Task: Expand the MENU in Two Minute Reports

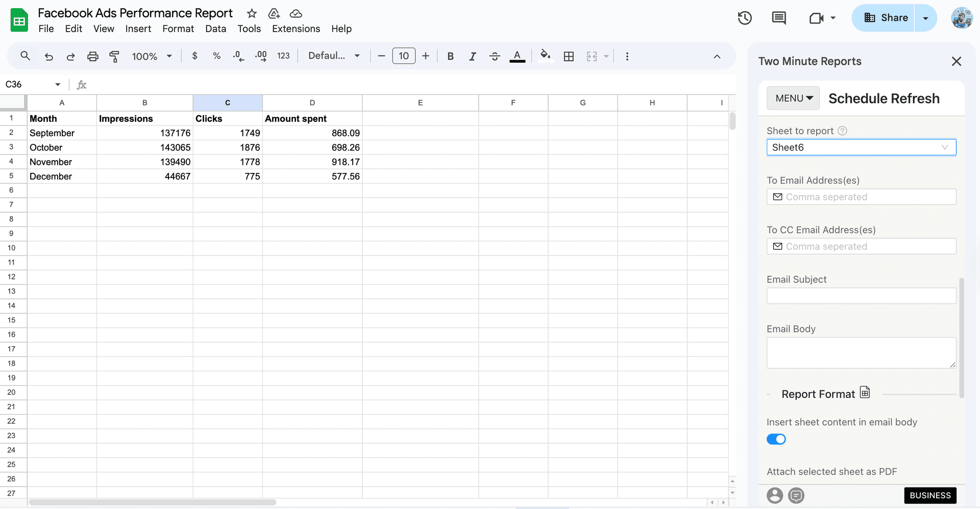Action: click(793, 98)
